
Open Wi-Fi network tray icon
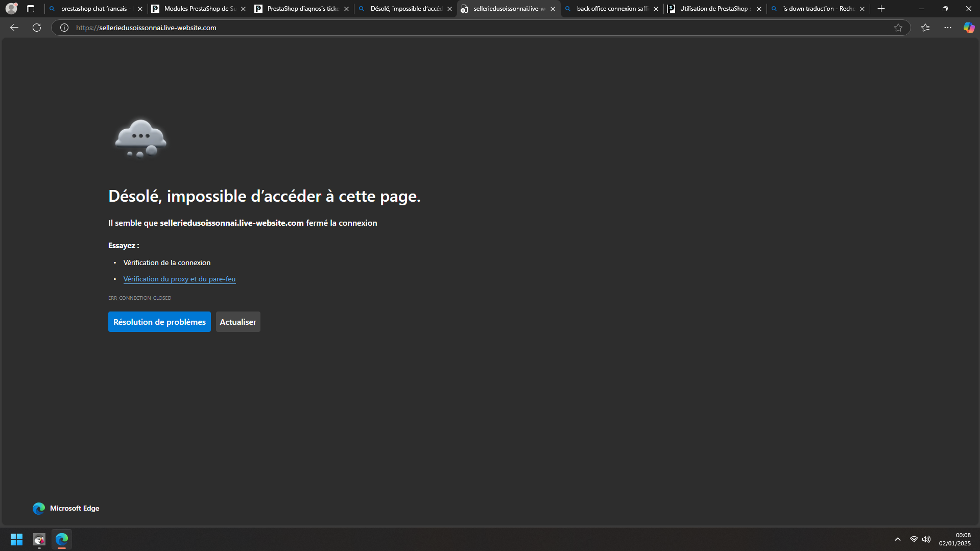(x=914, y=539)
